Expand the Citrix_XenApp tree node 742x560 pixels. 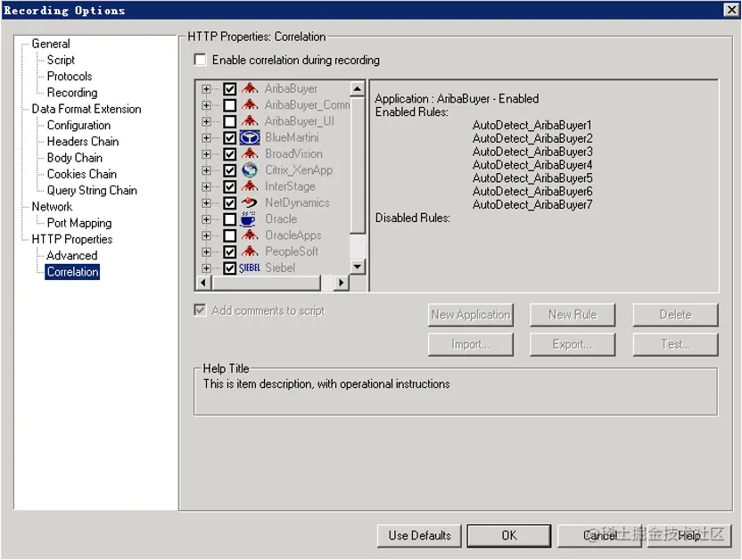tap(206, 170)
